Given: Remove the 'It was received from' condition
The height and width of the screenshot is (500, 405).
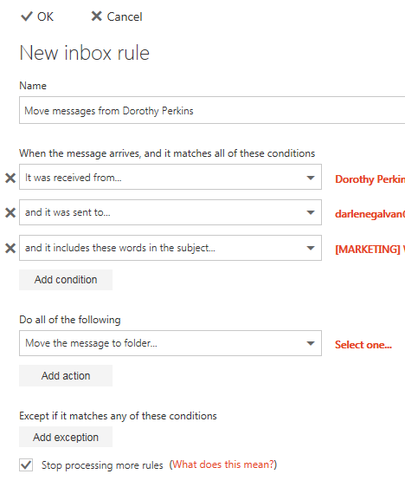Looking at the screenshot, I should (10, 178).
